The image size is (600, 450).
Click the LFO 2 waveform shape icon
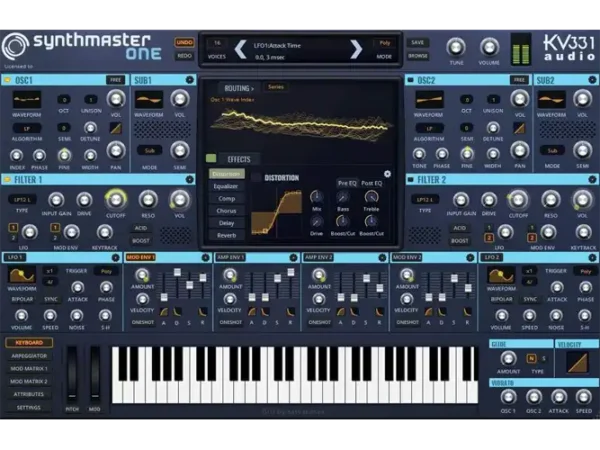(501, 275)
